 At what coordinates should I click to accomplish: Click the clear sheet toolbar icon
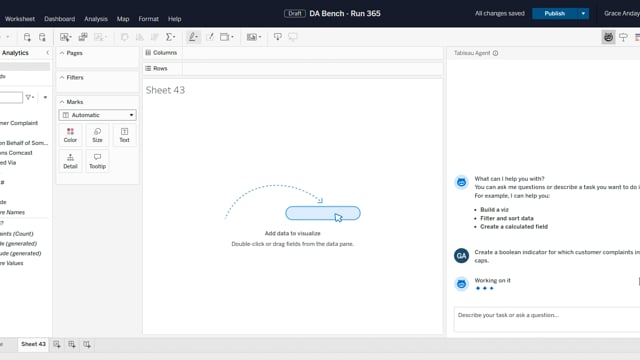tap(100, 37)
